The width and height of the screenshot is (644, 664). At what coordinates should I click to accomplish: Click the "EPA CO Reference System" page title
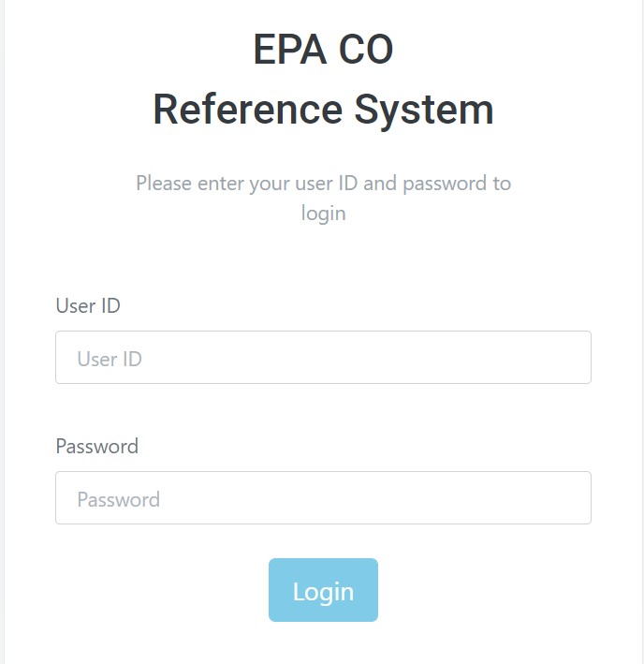pyautogui.click(x=323, y=81)
